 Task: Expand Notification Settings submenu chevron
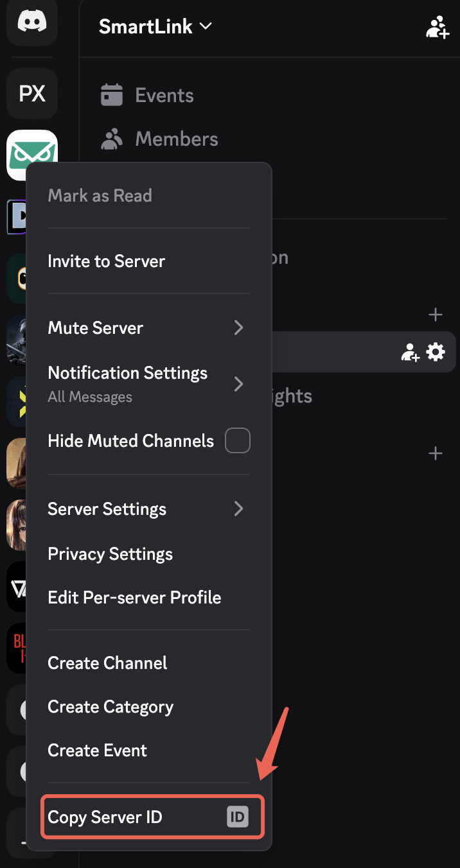click(x=238, y=384)
